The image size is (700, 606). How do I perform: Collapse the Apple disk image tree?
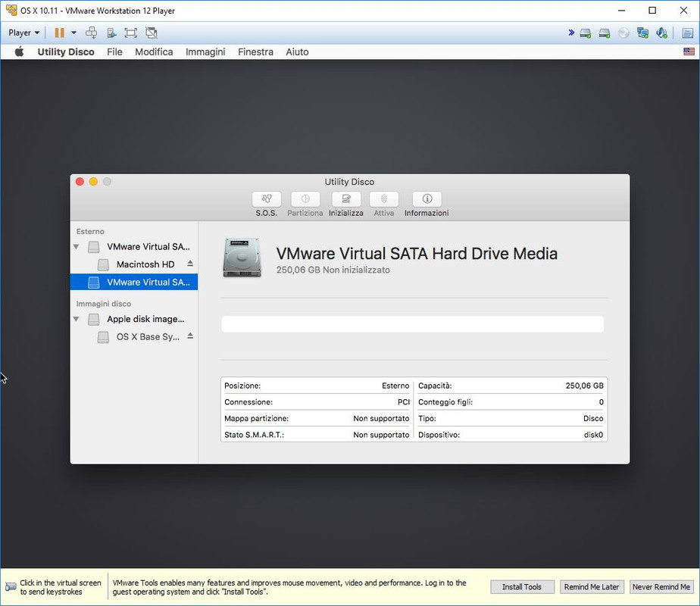pos(77,319)
